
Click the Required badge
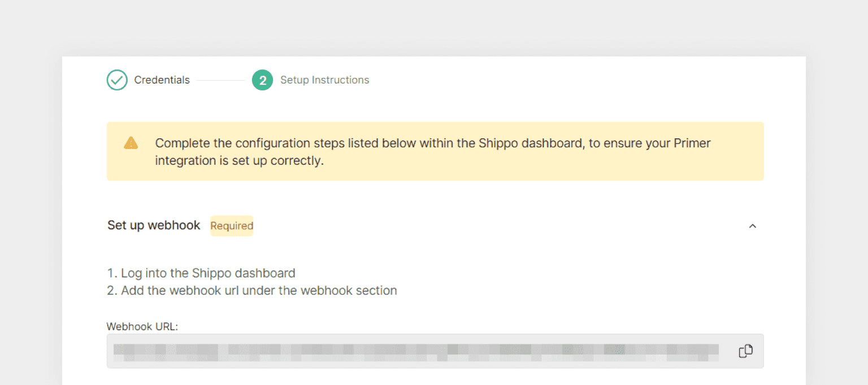[232, 226]
